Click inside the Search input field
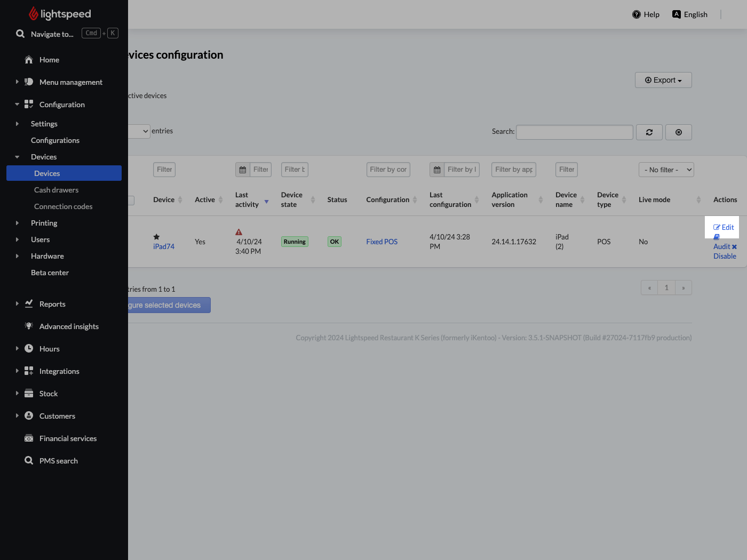Viewport: 747px width, 560px height. 574,132
